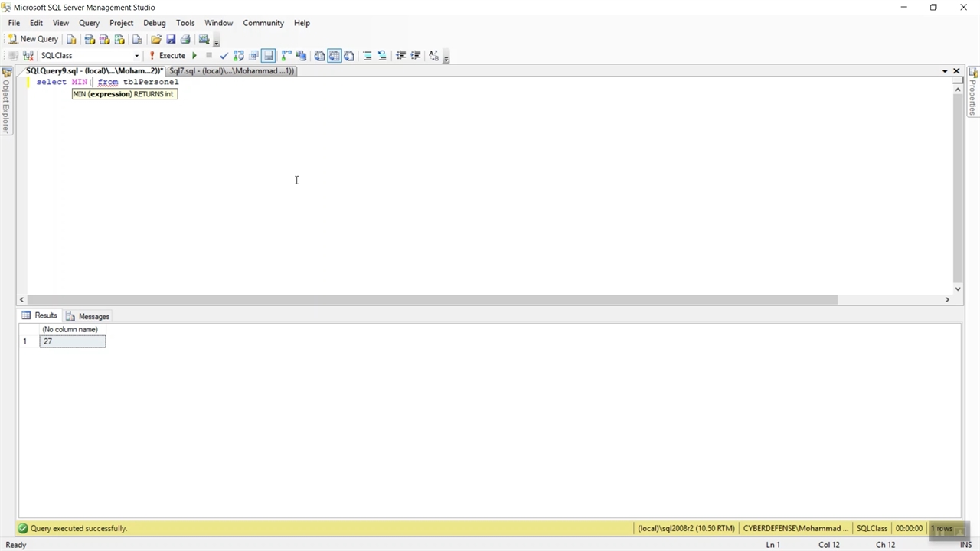The width and height of the screenshot is (980, 551).
Task: Toggle the Results to Text option
Action: (320, 56)
